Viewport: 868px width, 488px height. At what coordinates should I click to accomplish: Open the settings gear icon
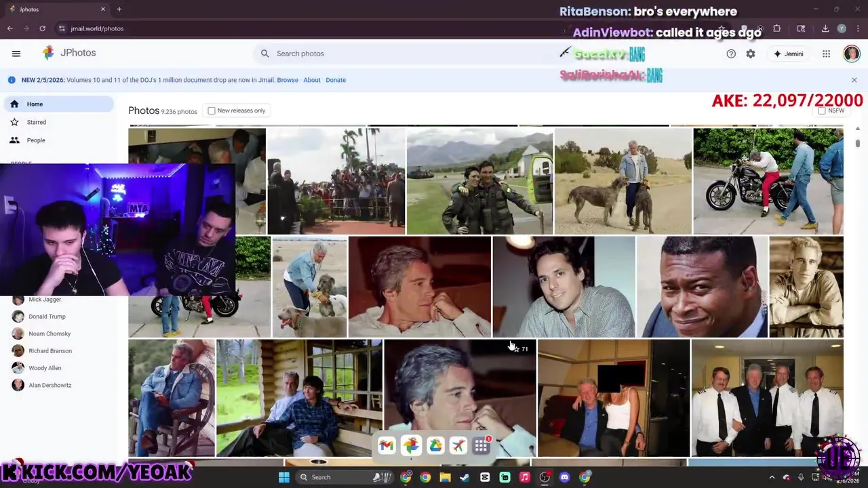(751, 54)
